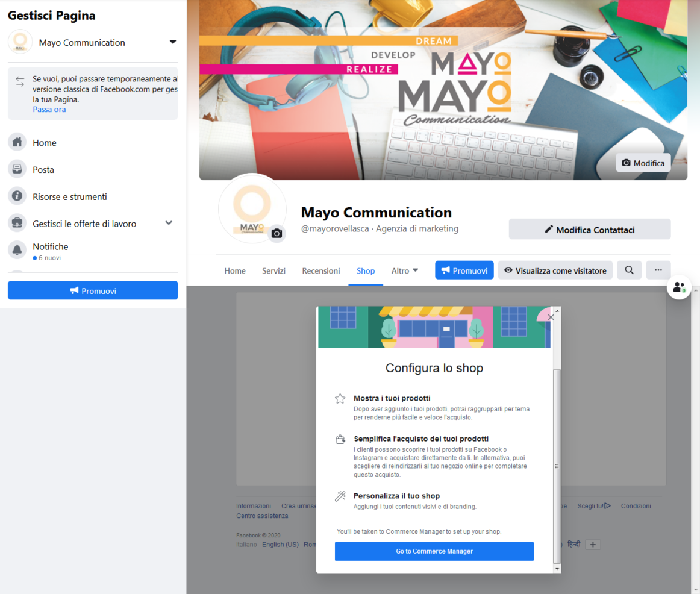This screenshot has height=594, width=700.
Task: Click the Mayo profile picture
Action: click(252, 208)
